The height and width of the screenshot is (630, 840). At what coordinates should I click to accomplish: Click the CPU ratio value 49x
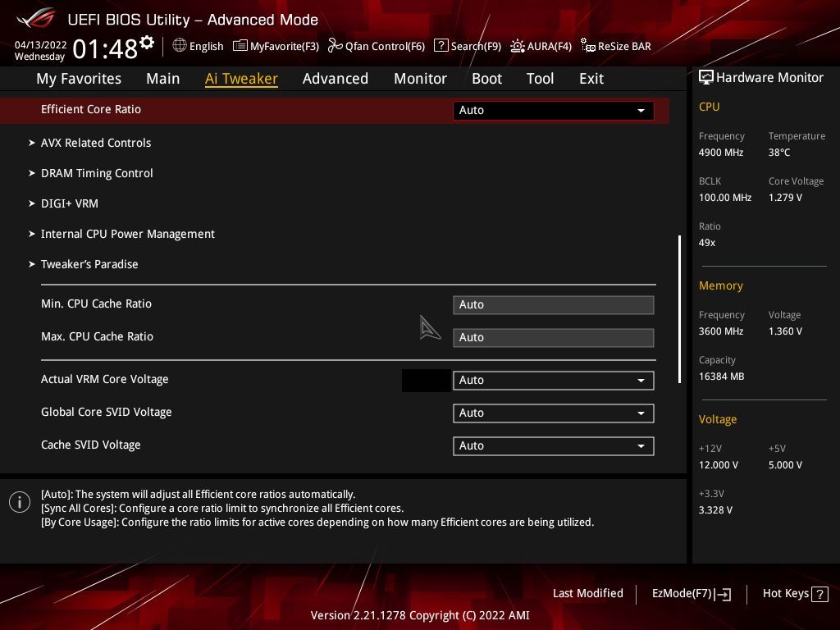(x=706, y=243)
